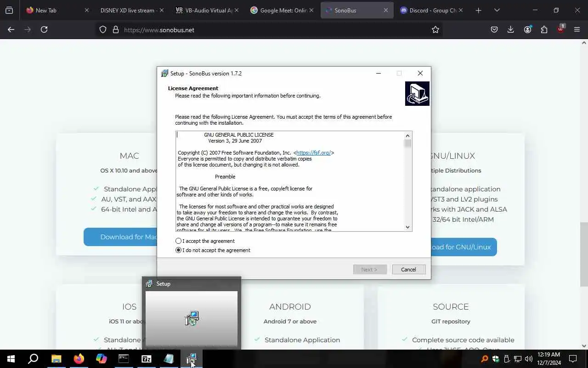This screenshot has width=588, height=368.
Task: Click the Cancel button in Setup dialog
Action: point(409,270)
